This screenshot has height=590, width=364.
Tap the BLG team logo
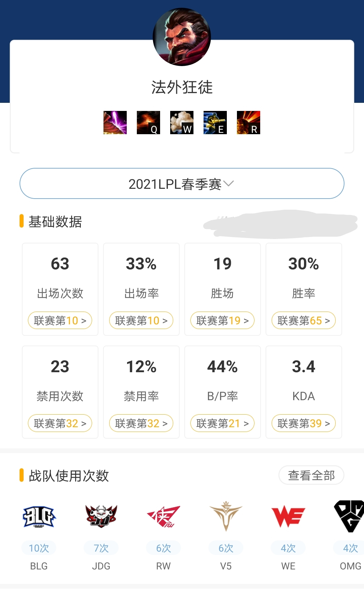coord(39,517)
